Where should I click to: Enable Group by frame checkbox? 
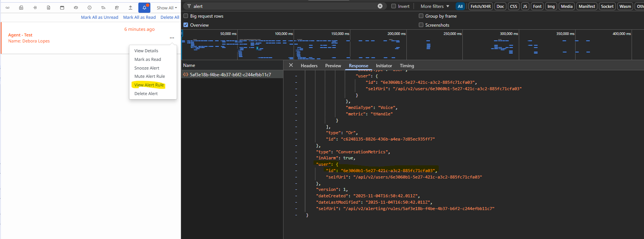tap(421, 16)
